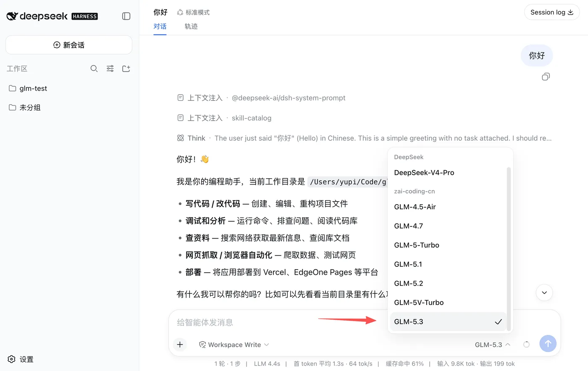Expand the dsh-system-prompt context injection row
The height and width of the screenshot is (371, 588).
(261, 98)
